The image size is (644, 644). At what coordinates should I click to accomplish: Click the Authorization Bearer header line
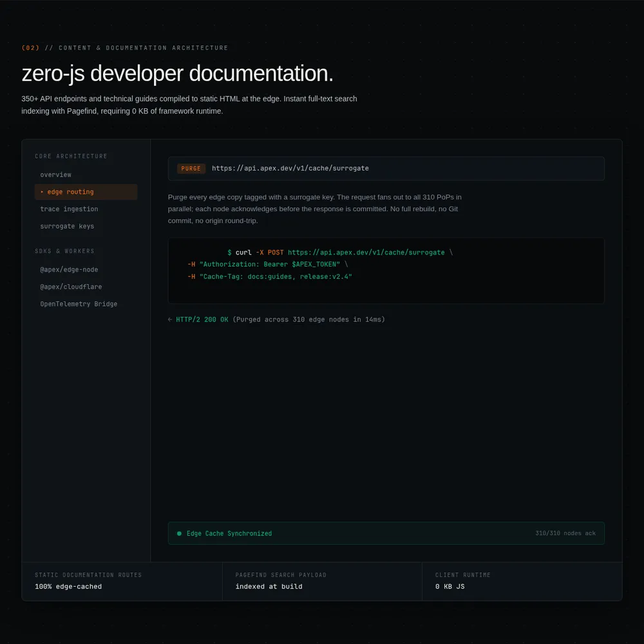click(268, 264)
